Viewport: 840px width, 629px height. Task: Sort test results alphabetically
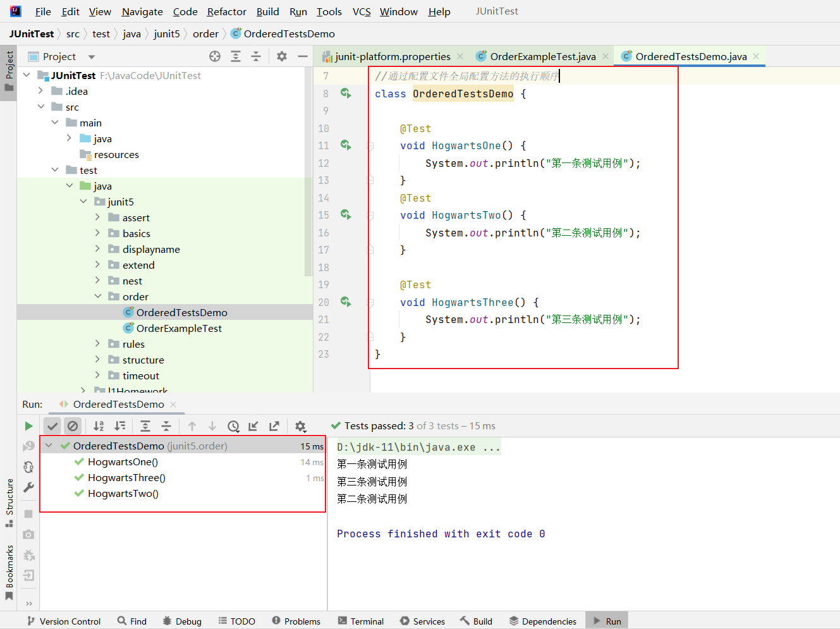(99, 426)
